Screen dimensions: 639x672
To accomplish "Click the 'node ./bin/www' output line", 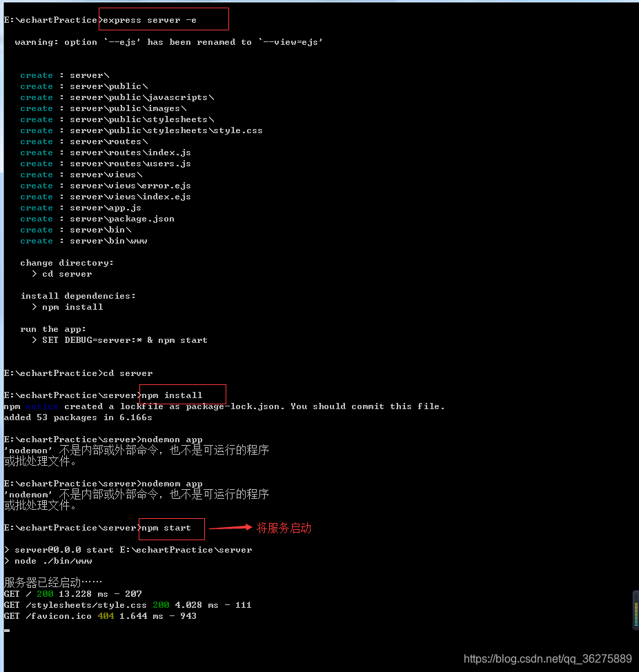I will tap(48, 561).
